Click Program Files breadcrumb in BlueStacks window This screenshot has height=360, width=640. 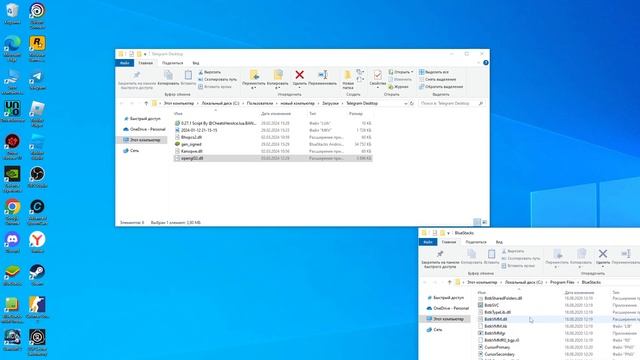pos(562,282)
